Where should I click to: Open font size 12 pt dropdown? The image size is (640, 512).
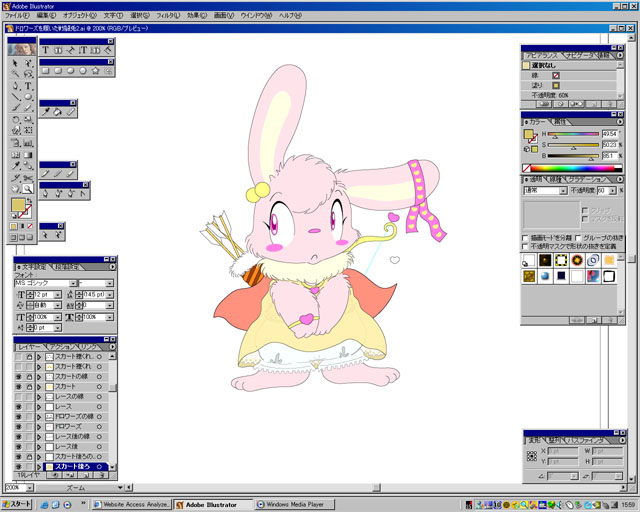click(x=58, y=295)
